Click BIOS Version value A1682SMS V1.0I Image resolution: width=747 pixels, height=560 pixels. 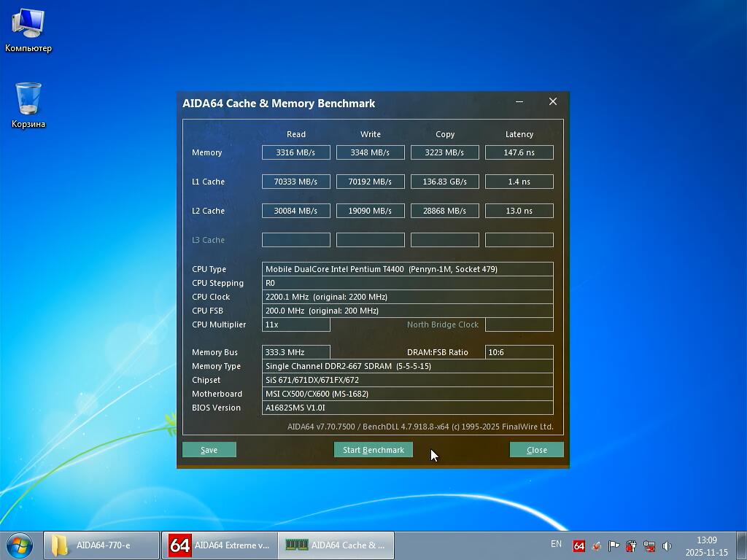tap(407, 408)
